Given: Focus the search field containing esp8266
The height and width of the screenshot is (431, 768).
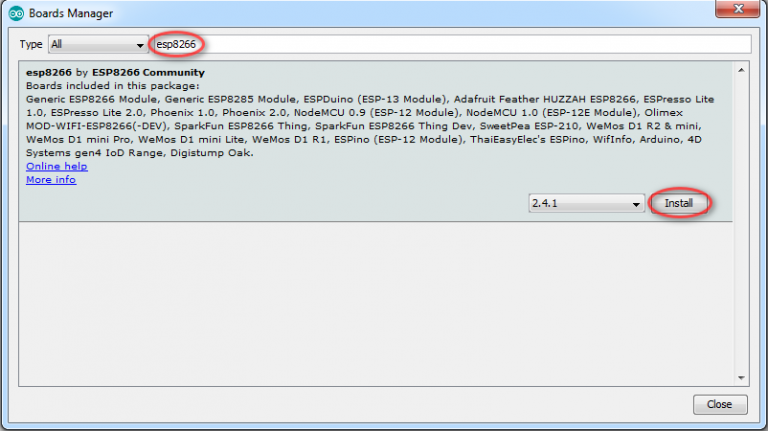Looking at the screenshot, I should pyautogui.click(x=450, y=45).
